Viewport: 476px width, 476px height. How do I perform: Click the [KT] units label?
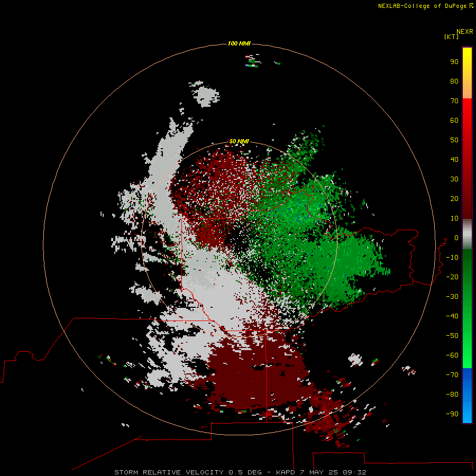451,36
